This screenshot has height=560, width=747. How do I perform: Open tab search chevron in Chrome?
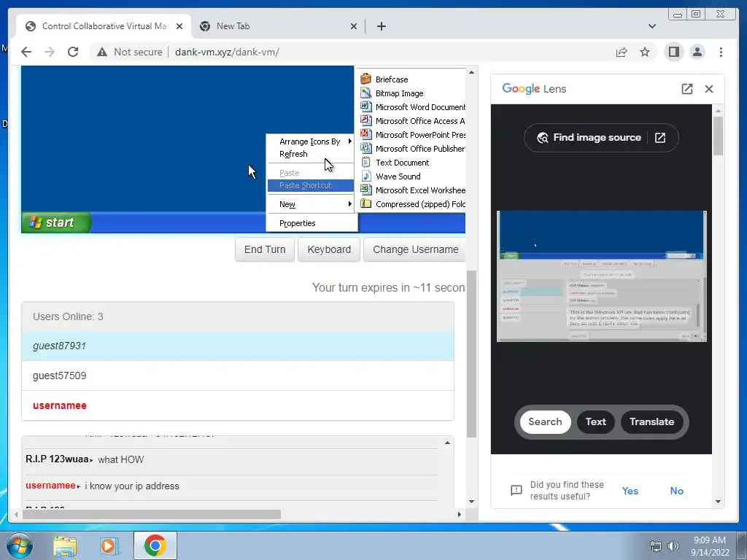coord(652,26)
